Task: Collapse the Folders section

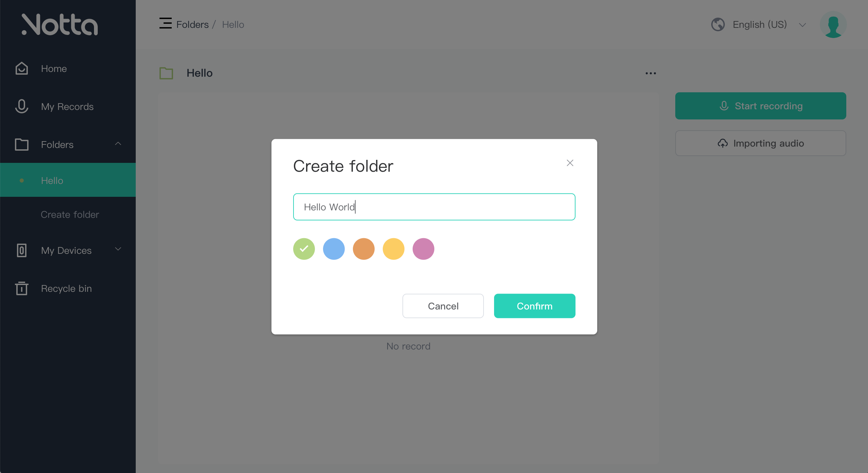Action: pos(118,144)
